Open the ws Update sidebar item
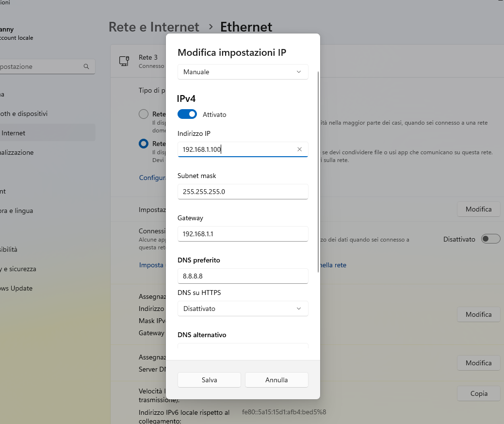 click(x=48, y=288)
